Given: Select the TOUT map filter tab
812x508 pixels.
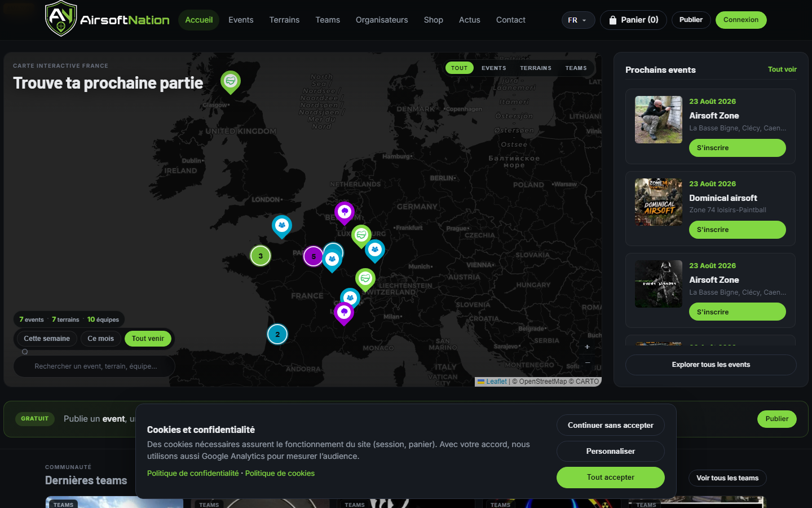Looking at the screenshot, I should point(460,68).
